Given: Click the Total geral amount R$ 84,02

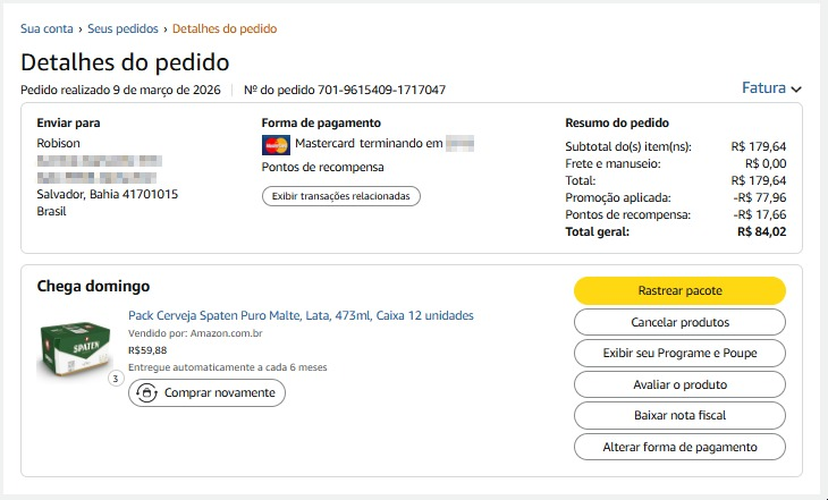Looking at the screenshot, I should point(761,231).
